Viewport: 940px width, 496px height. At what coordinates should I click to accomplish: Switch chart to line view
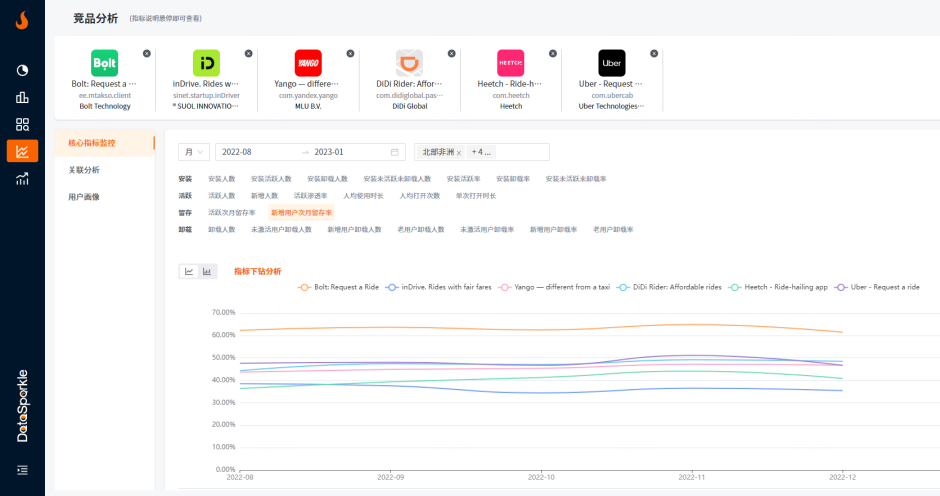188,271
